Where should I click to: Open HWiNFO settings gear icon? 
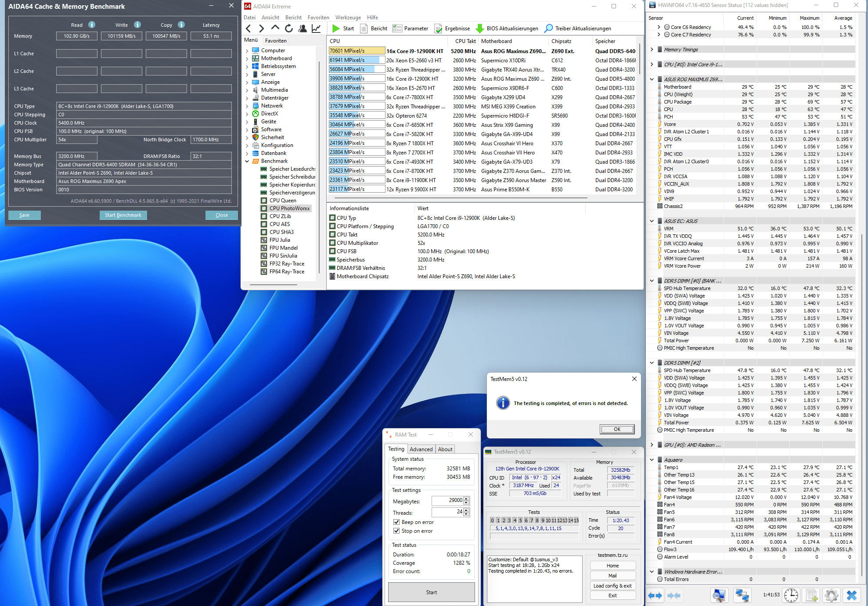tap(831, 595)
